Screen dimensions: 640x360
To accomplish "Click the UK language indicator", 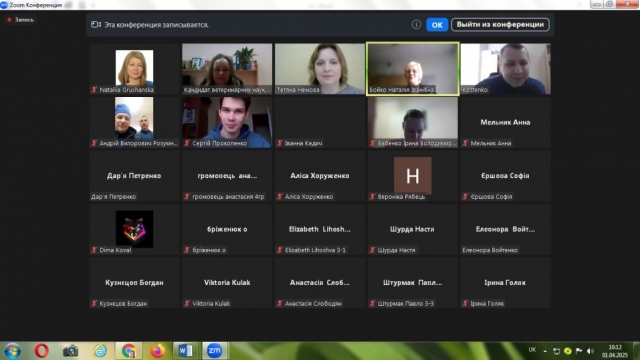I will (532, 350).
